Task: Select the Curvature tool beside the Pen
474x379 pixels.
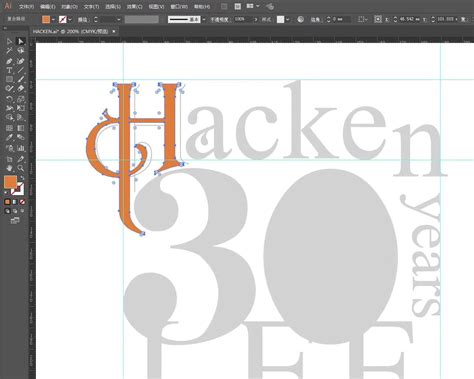Action: tap(21, 61)
